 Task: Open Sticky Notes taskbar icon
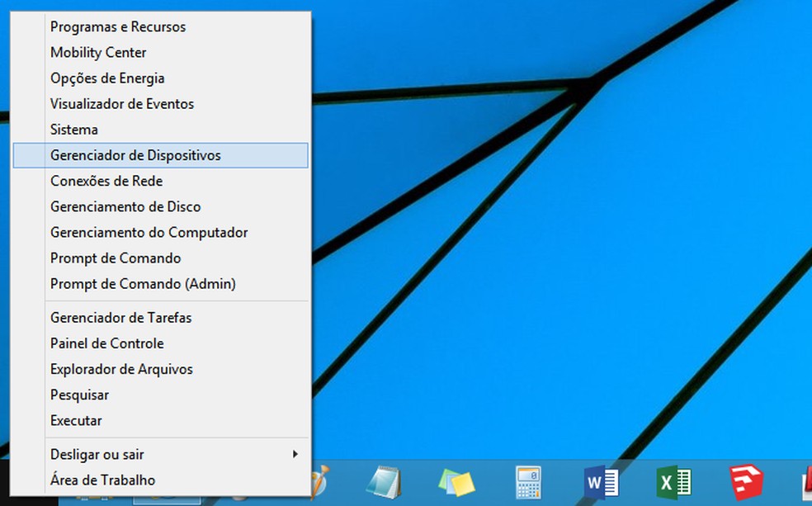pyautogui.click(x=456, y=482)
